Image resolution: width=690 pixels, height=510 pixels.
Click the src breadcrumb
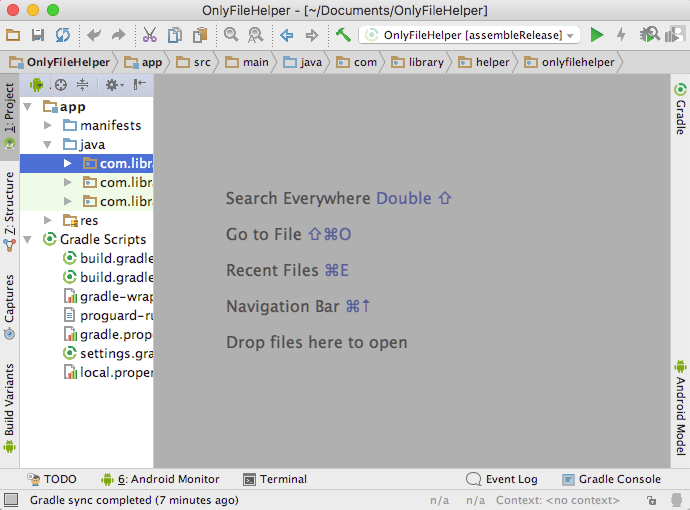tap(193, 62)
